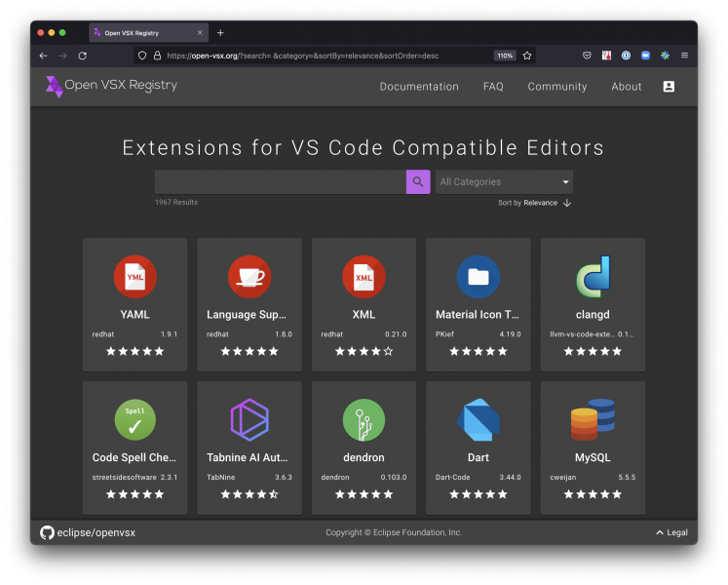The width and height of the screenshot is (728, 585).
Task: Open the Tabnine AI extension icon
Action: point(249,419)
